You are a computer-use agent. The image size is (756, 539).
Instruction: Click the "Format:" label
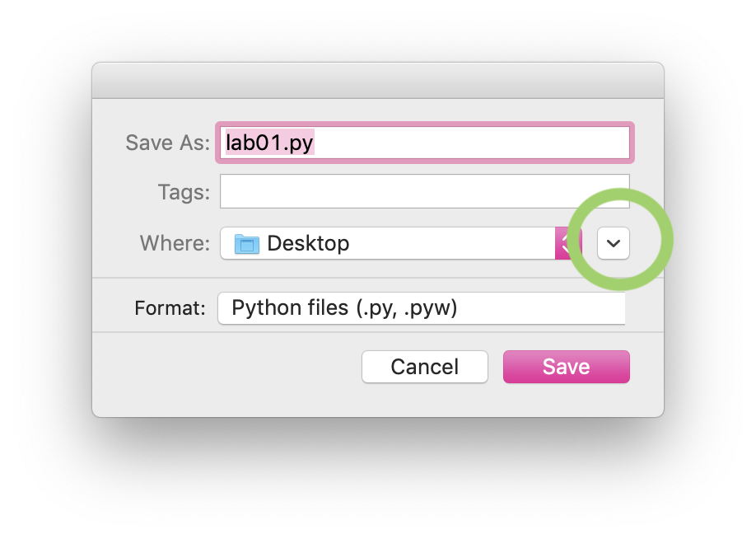click(x=170, y=308)
